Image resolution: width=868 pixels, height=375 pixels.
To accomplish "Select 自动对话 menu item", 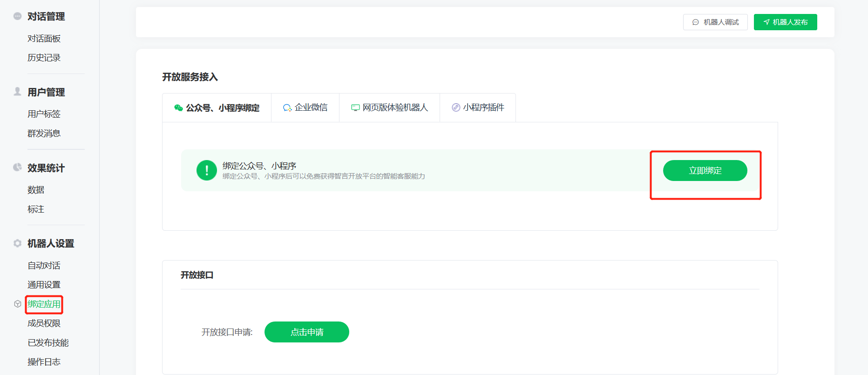I will tap(44, 266).
